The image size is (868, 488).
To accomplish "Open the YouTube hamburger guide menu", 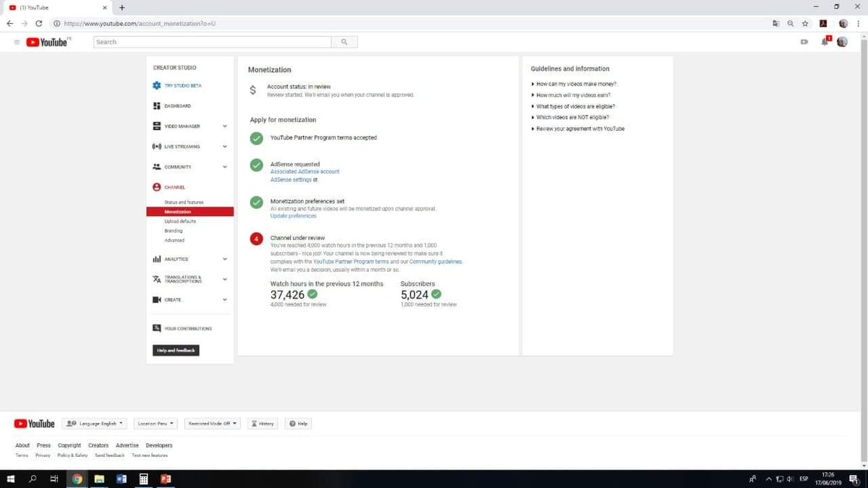I will pos(17,42).
